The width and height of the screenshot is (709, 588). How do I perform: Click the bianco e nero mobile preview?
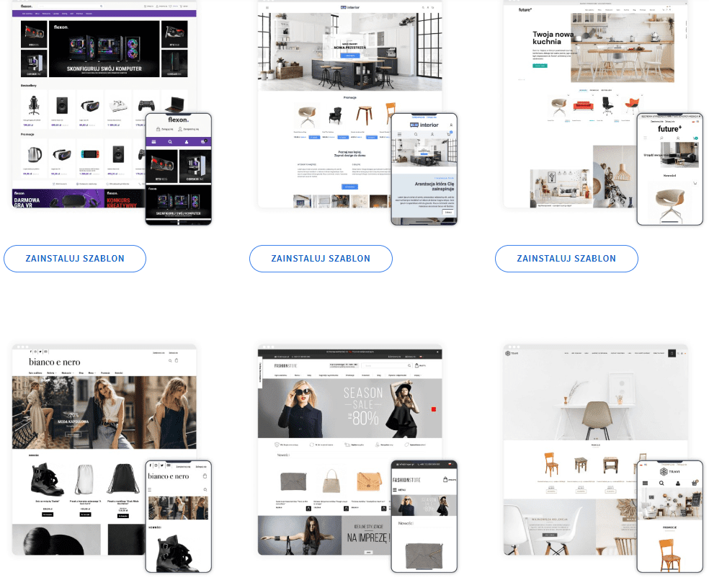179,516
